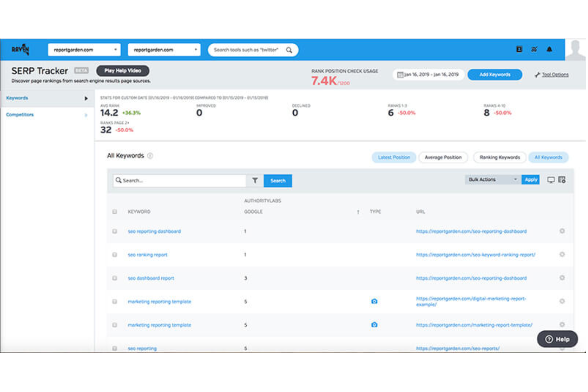Image resolution: width=588 pixels, height=392 pixels.
Task: Click the camera icon for marketing reporting template
Action: [374, 301]
